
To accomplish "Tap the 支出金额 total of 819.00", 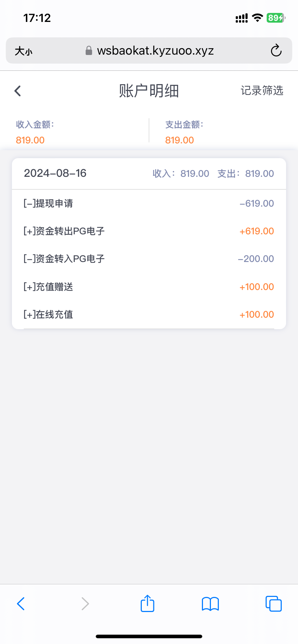I will (180, 140).
